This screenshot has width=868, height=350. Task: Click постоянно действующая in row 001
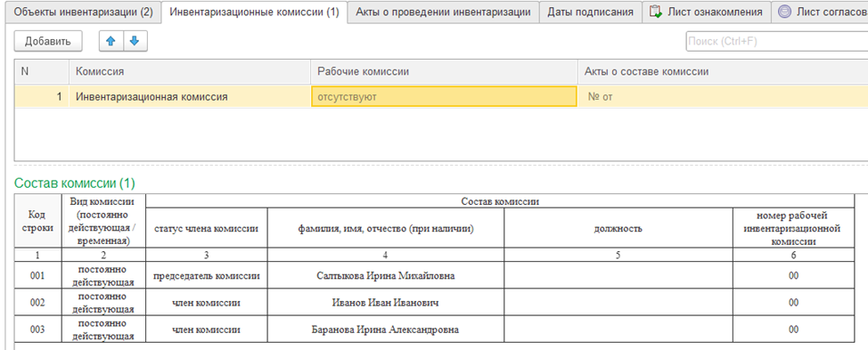point(104,275)
